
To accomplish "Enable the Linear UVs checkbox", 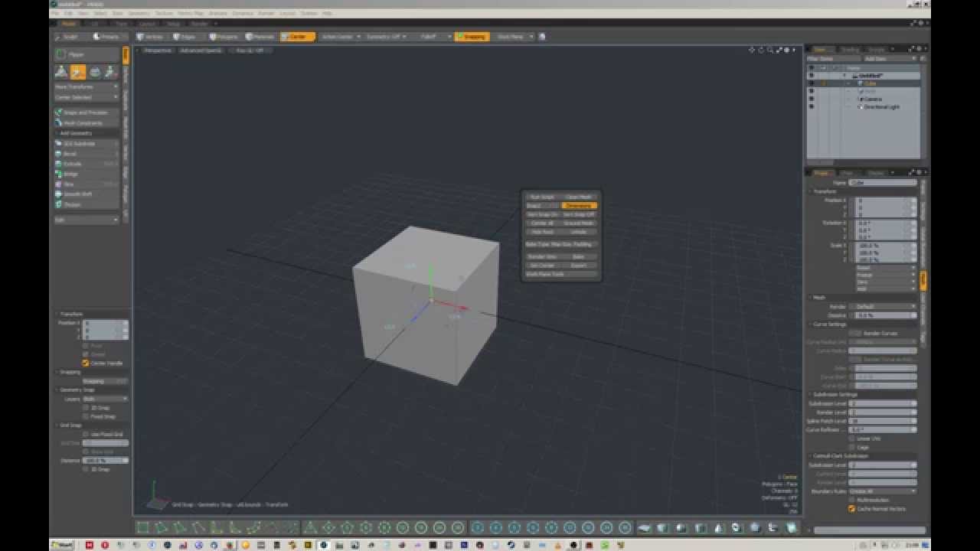I will click(x=851, y=439).
